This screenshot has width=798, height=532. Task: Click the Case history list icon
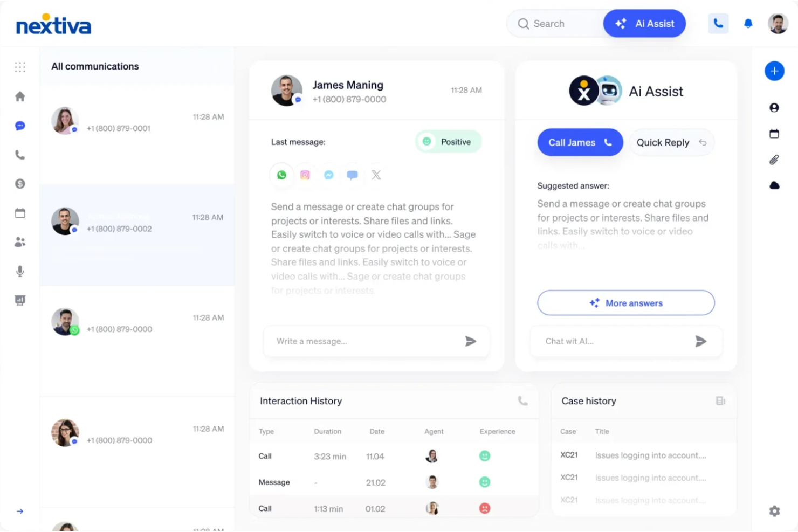720,401
